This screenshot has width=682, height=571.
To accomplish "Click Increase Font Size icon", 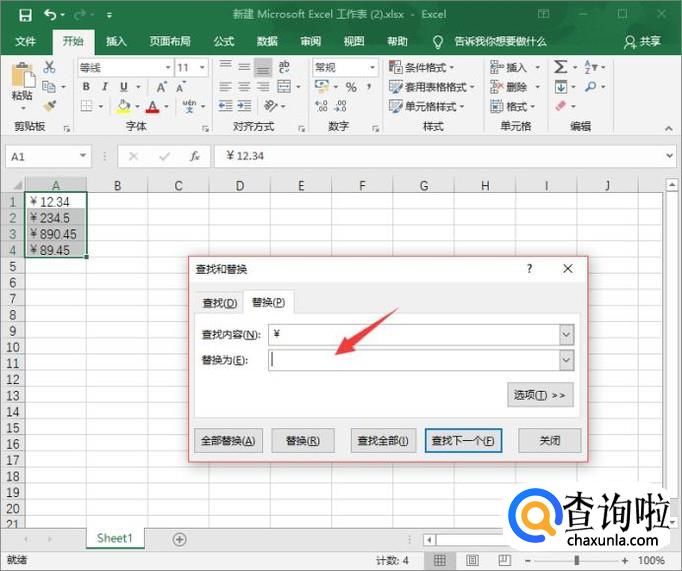I will (162, 87).
